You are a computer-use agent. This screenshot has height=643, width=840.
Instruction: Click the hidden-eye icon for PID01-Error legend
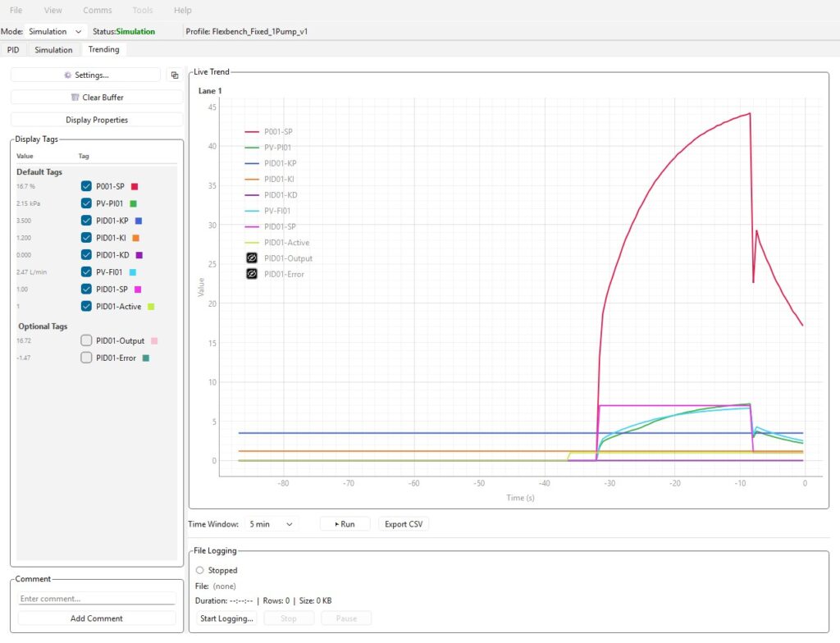pos(252,274)
